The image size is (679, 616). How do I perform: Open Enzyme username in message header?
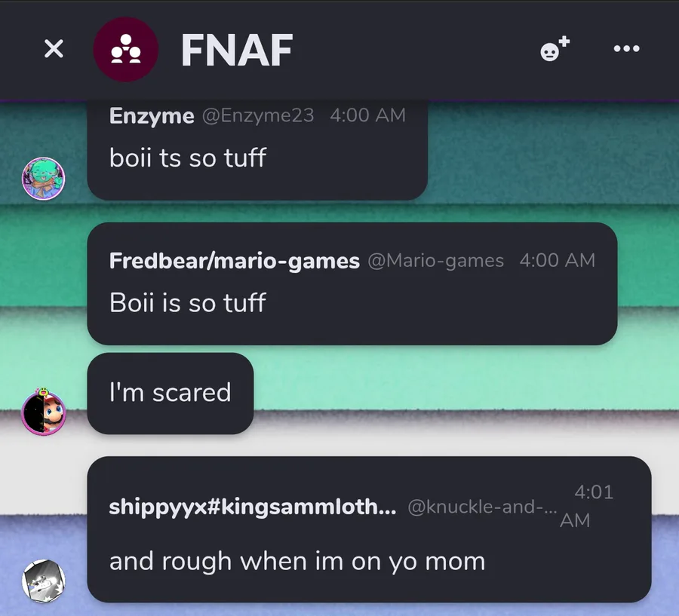tap(152, 116)
